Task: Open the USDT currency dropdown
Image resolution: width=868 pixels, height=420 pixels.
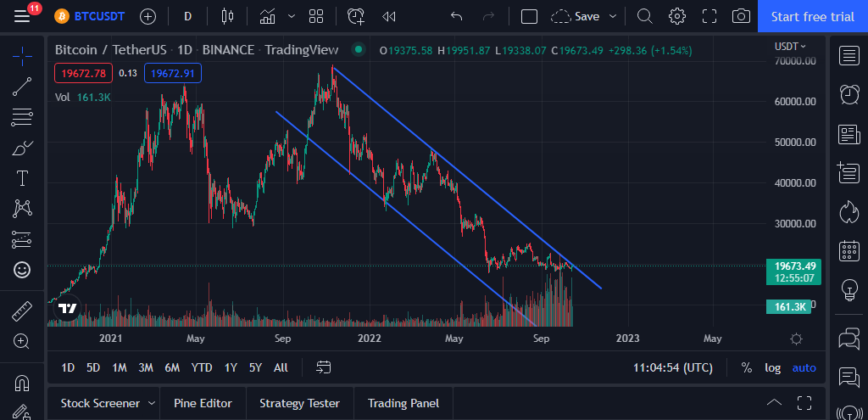Action: (790, 47)
